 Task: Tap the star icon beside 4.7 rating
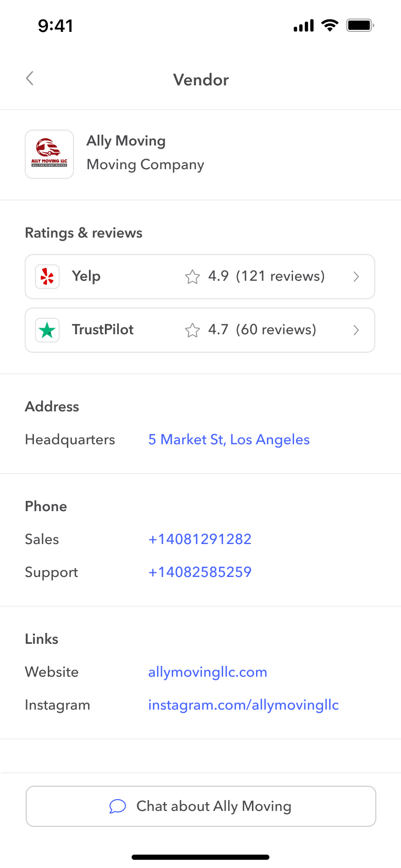coord(192,330)
